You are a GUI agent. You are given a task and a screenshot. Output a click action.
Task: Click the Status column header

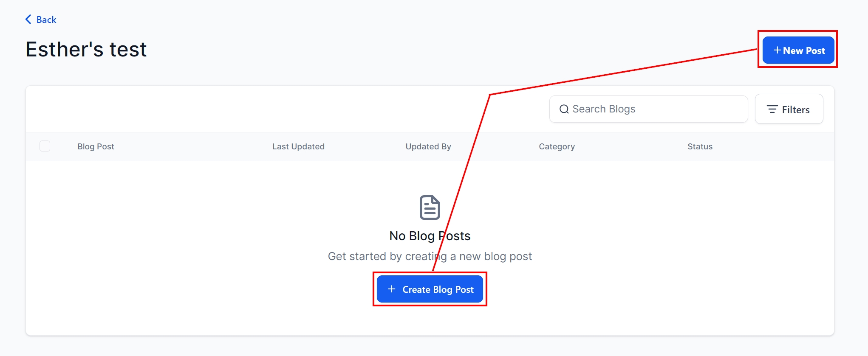pyautogui.click(x=700, y=147)
